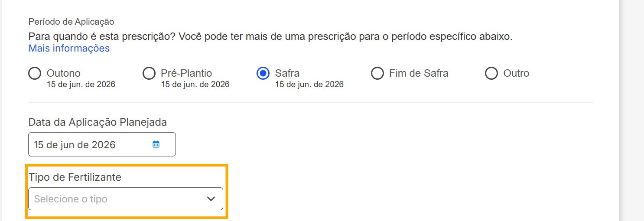This screenshot has width=644, height=221.
Task: Click the "Outono" option label text
Action: 64,73
